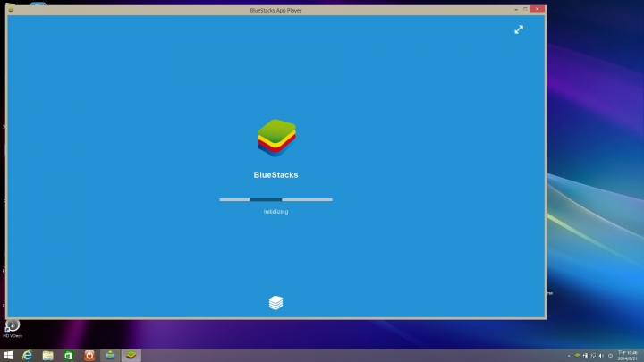Screen dimensions: 644x362
Task: Click the BlueStacks system tray icon
Action: point(577,356)
